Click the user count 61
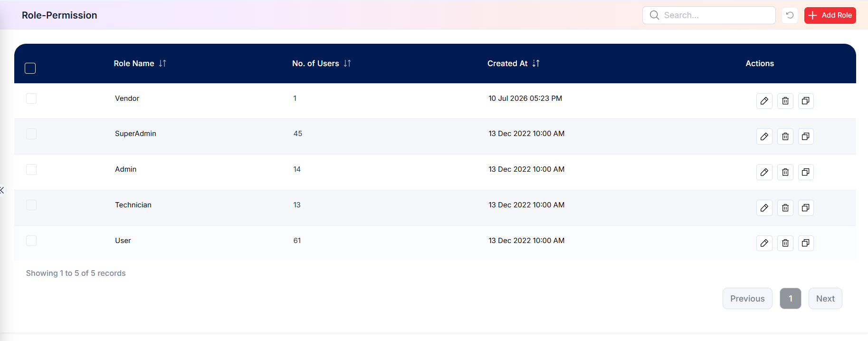 pyautogui.click(x=297, y=241)
